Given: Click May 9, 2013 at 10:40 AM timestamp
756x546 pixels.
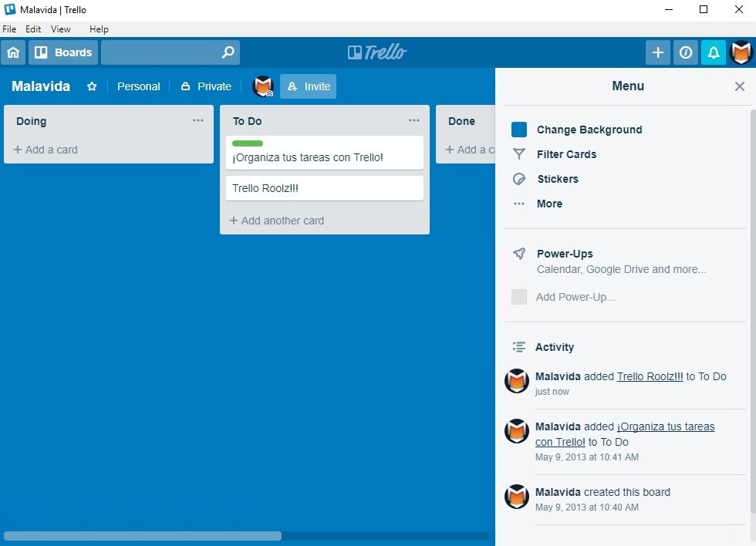Looking at the screenshot, I should click(x=587, y=507).
